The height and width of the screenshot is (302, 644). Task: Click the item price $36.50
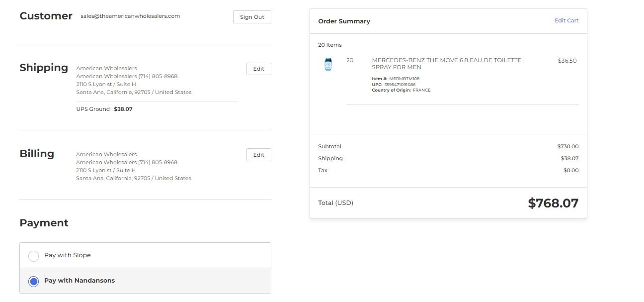(x=567, y=61)
